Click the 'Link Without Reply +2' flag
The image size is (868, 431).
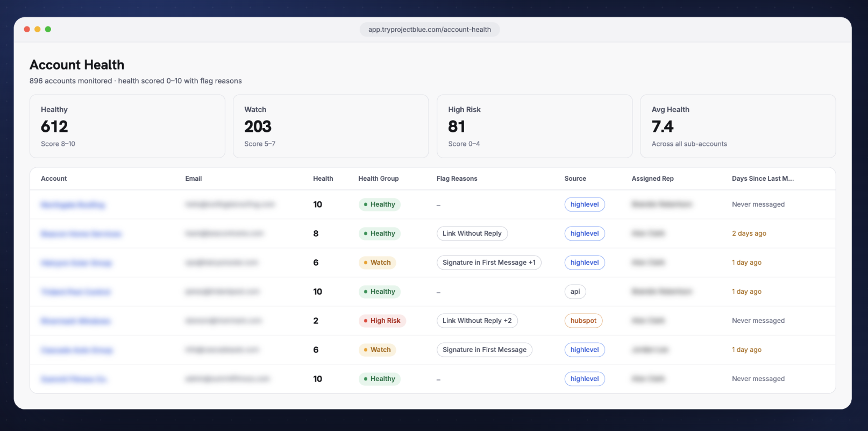click(477, 321)
